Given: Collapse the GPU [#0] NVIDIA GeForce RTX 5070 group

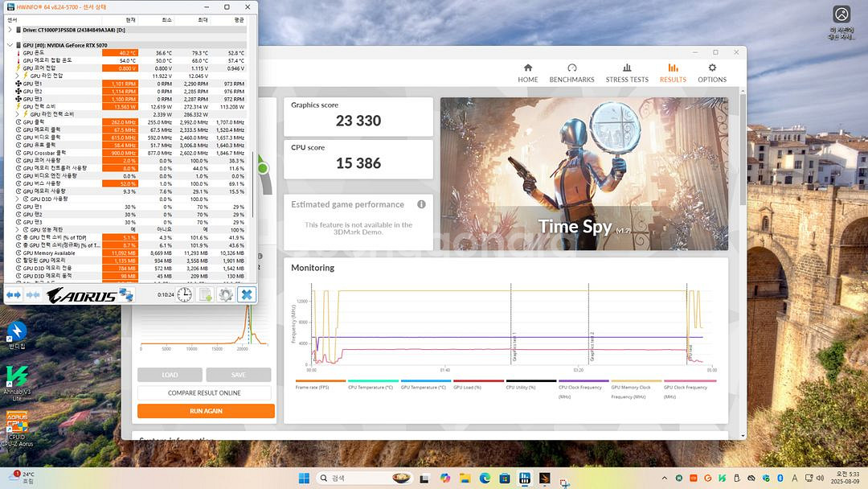Looking at the screenshot, I should 10,45.
